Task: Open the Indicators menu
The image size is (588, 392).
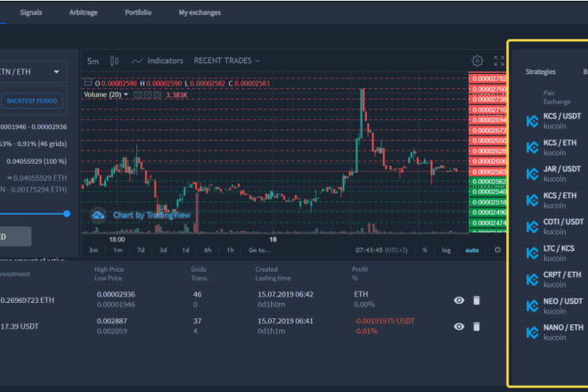Action: (158, 61)
